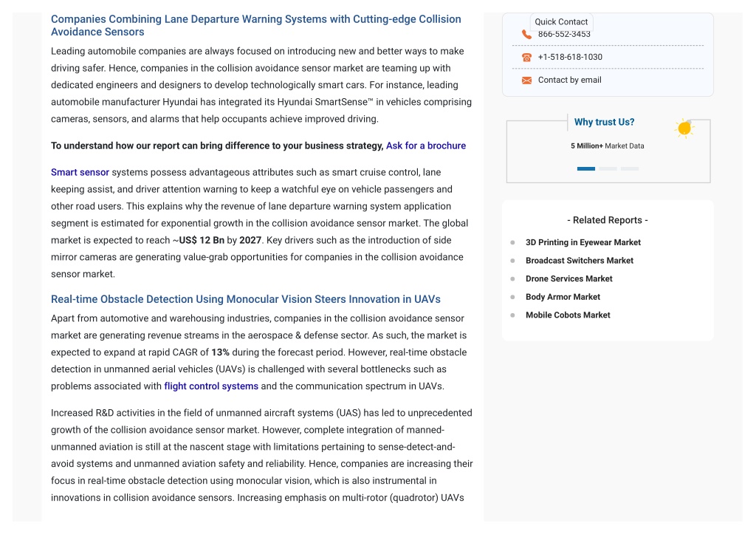Viewport: 756px width, 534px height.
Task: Click Contact by email
Action: pos(569,80)
